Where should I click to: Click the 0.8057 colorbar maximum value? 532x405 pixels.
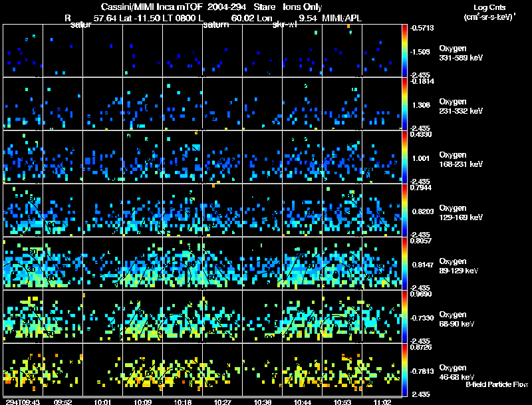(421, 241)
